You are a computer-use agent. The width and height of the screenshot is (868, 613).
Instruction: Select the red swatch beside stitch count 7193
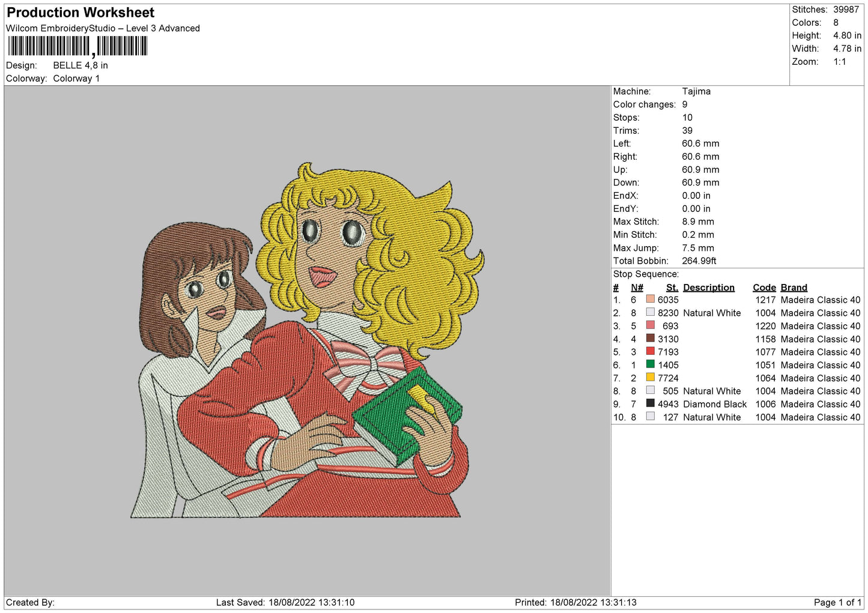pyautogui.click(x=650, y=351)
